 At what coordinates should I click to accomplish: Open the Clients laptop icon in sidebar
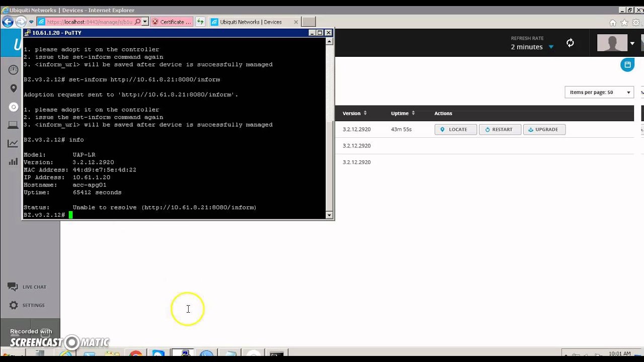click(14, 125)
